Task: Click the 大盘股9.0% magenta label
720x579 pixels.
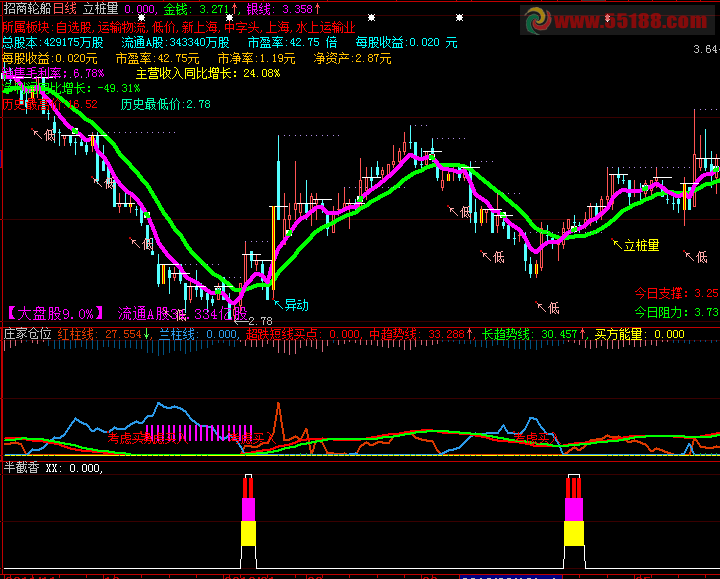Action: coord(55,313)
